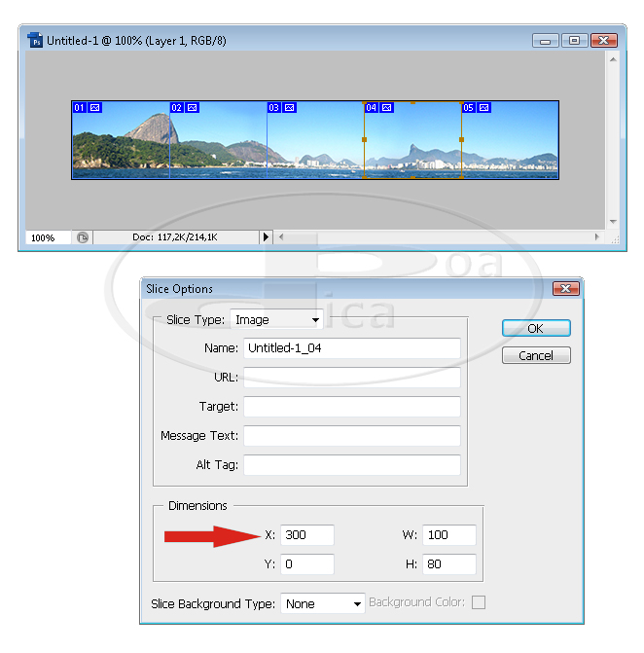Open the Slice Type dropdown
The image size is (644, 653).
coord(276,320)
